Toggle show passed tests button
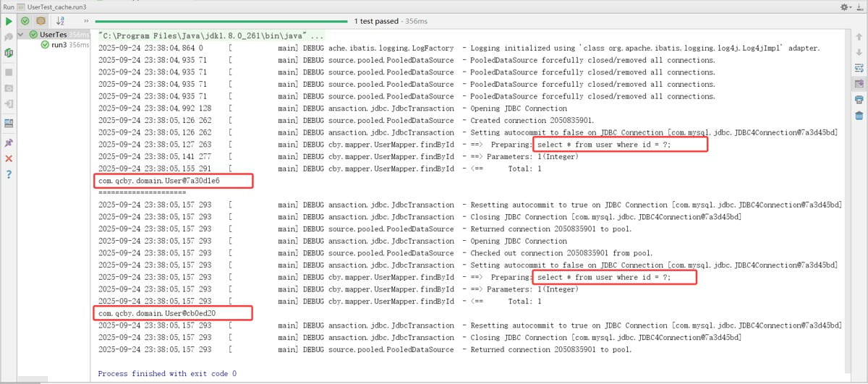The width and height of the screenshot is (868, 384). pos(25,21)
